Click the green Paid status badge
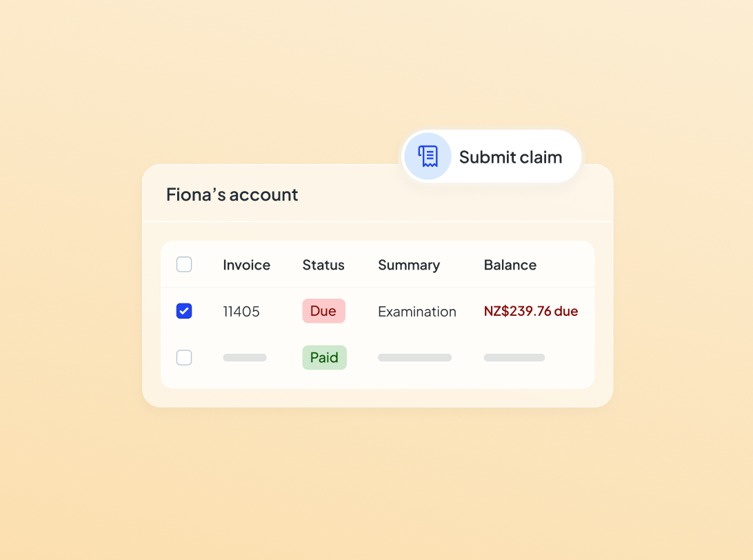The width and height of the screenshot is (753, 560). 324,357
